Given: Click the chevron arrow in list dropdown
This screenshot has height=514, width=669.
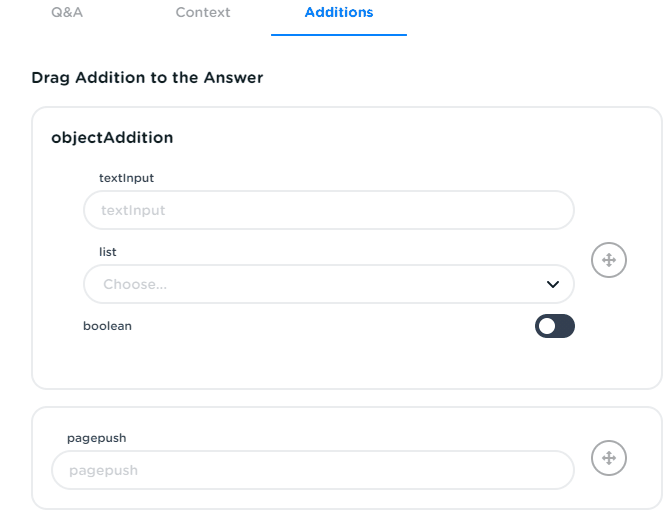Looking at the screenshot, I should 553,284.
